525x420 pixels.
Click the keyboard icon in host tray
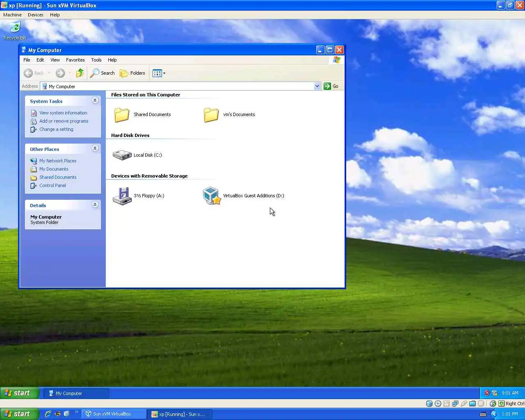pos(483,414)
